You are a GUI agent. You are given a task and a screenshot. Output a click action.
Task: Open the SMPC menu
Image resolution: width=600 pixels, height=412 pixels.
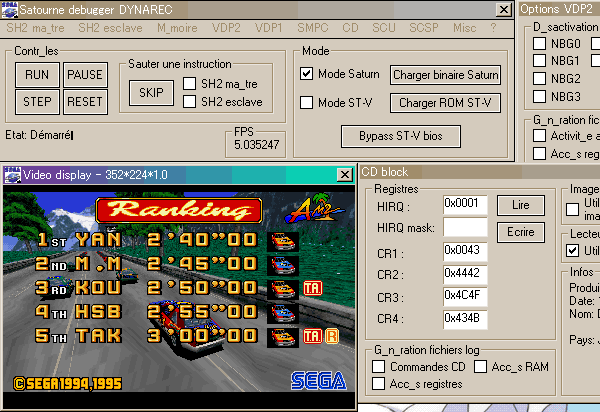point(313,28)
